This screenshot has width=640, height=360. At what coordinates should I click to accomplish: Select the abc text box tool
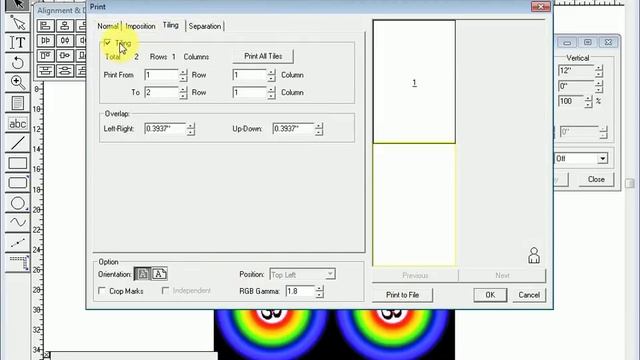pyautogui.click(x=18, y=123)
